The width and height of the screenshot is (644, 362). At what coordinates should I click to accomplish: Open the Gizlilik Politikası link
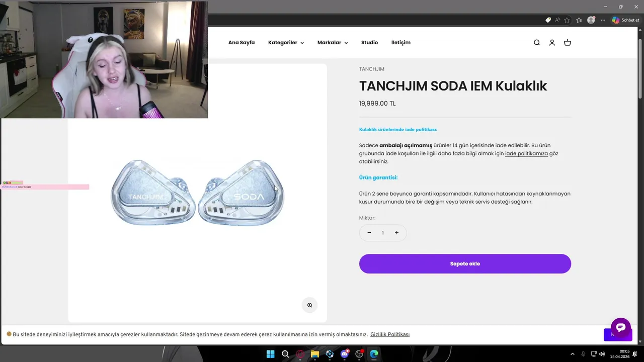(390, 335)
